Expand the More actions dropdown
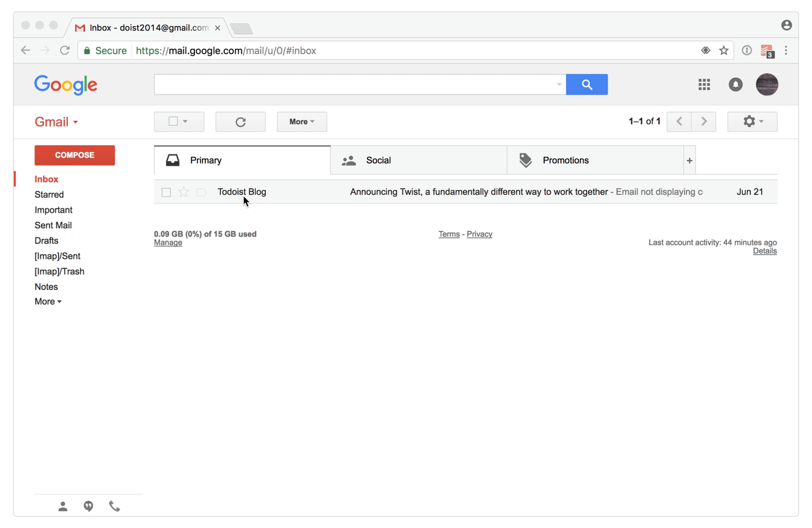 point(302,121)
